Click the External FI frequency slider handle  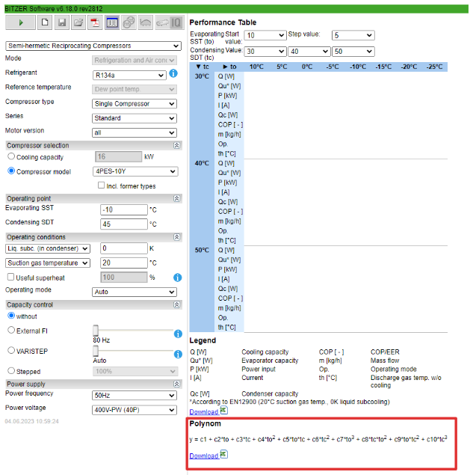click(x=96, y=331)
